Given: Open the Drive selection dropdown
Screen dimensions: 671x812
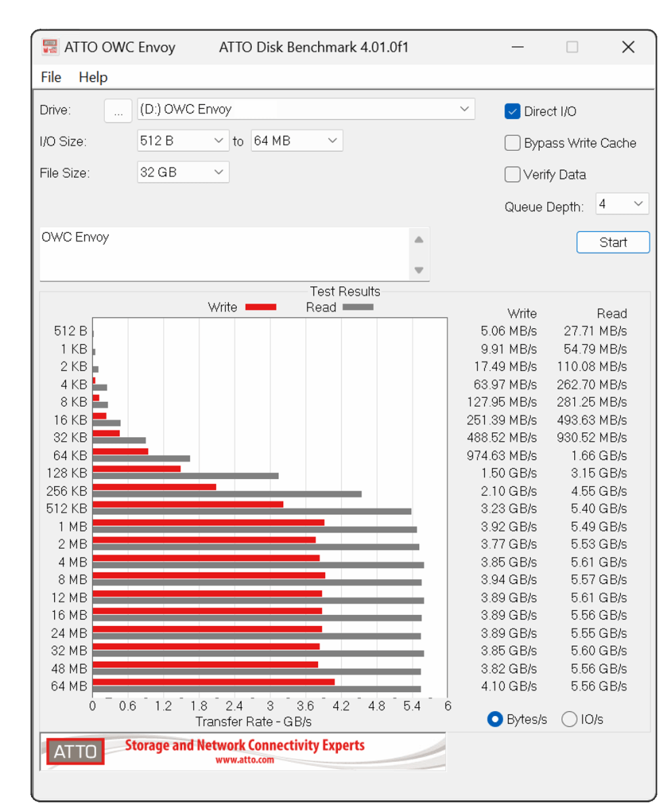Looking at the screenshot, I should [x=464, y=109].
